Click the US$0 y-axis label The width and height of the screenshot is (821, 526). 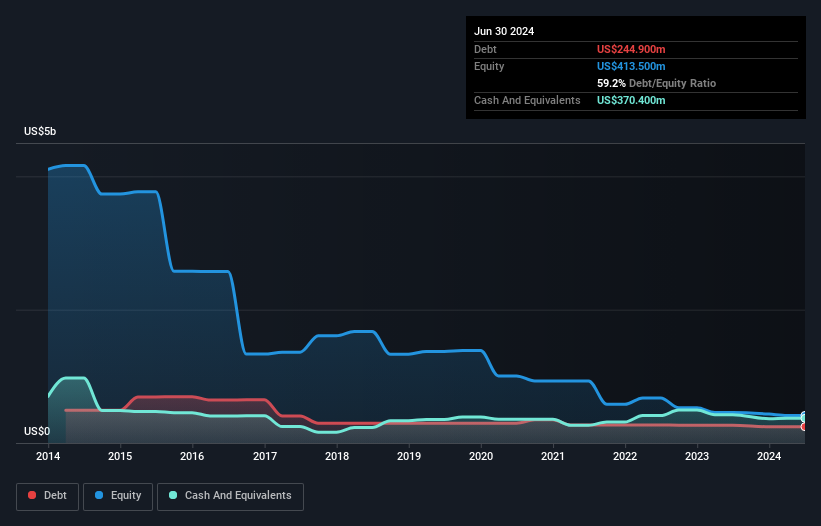[37, 431]
